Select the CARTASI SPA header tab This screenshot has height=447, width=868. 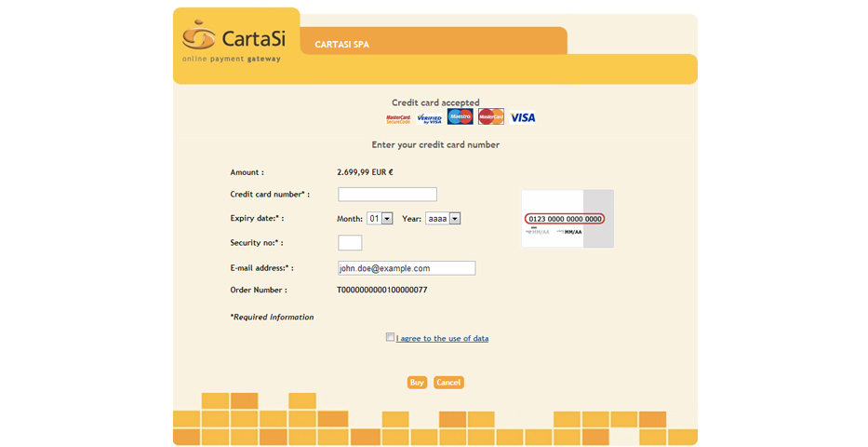(x=341, y=44)
